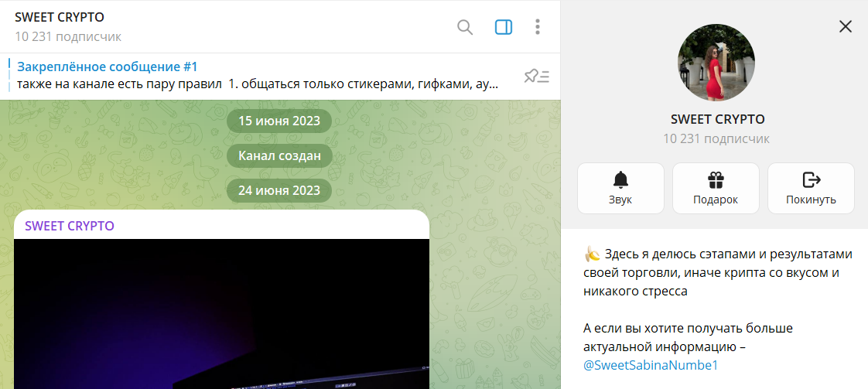Click the purple SWEET CRYPTO sender name
The width and height of the screenshot is (868, 389).
pos(70,226)
